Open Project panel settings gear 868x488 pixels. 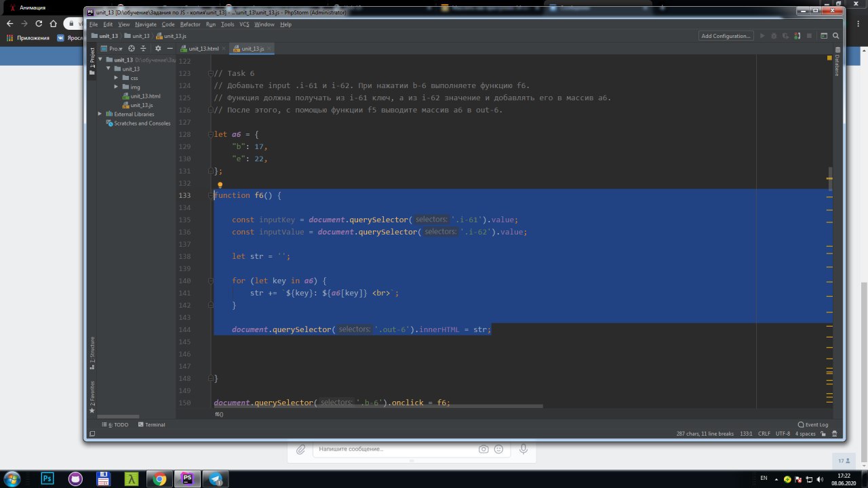click(158, 49)
